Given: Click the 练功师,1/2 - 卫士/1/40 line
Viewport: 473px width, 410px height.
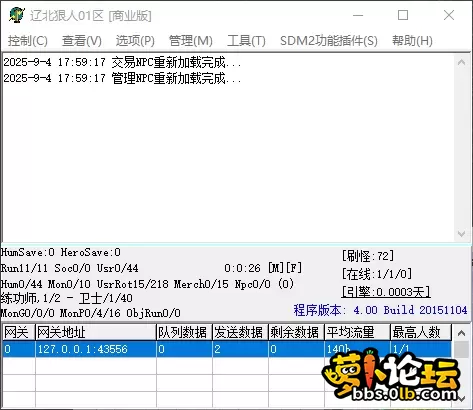Looking at the screenshot, I should click(67, 298).
